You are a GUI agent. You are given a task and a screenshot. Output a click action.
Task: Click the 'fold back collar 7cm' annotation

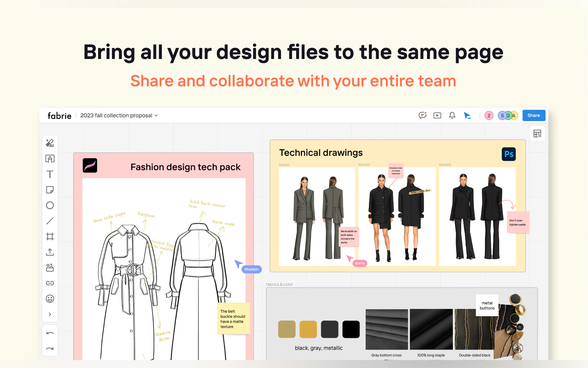click(207, 204)
